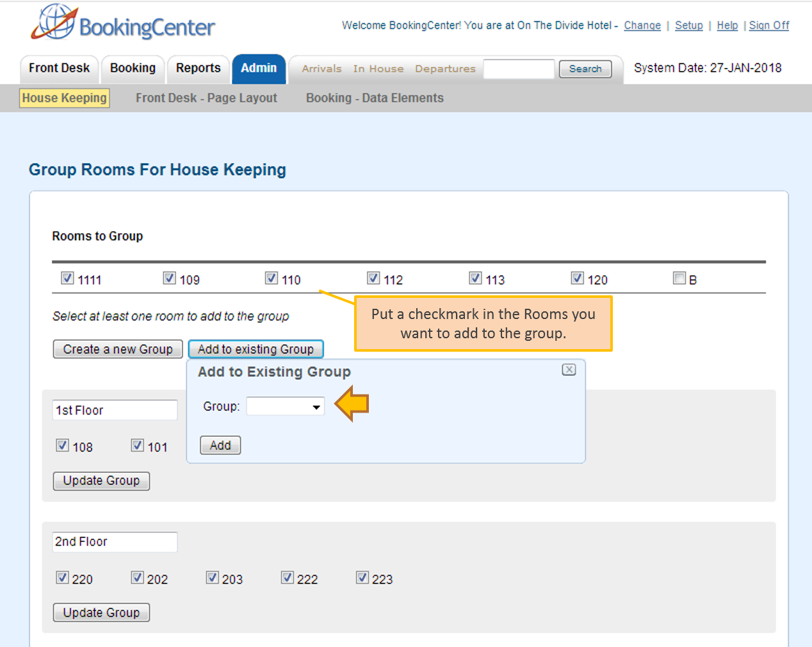812x647 pixels.
Task: Toggle room 202 checkbox
Action: (137, 578)
